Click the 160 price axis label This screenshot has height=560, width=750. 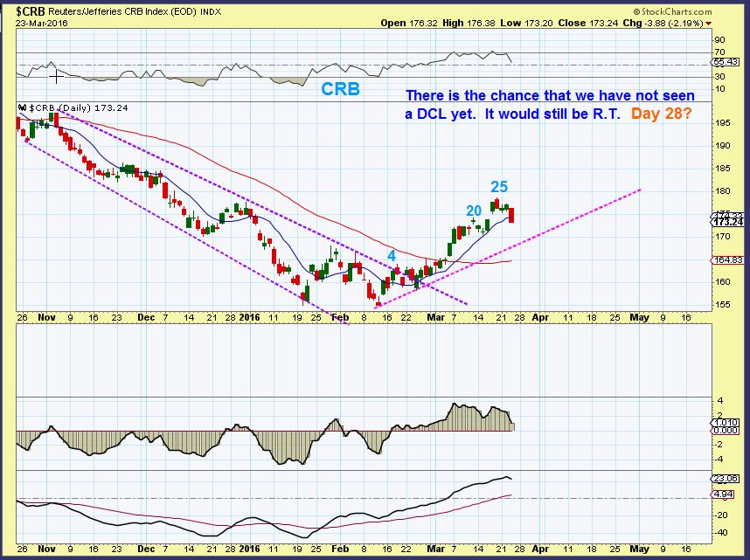[x=723, y=282]
